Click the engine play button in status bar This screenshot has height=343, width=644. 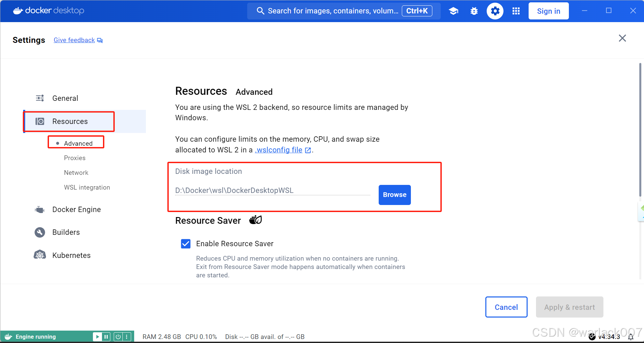coord(97,337)
